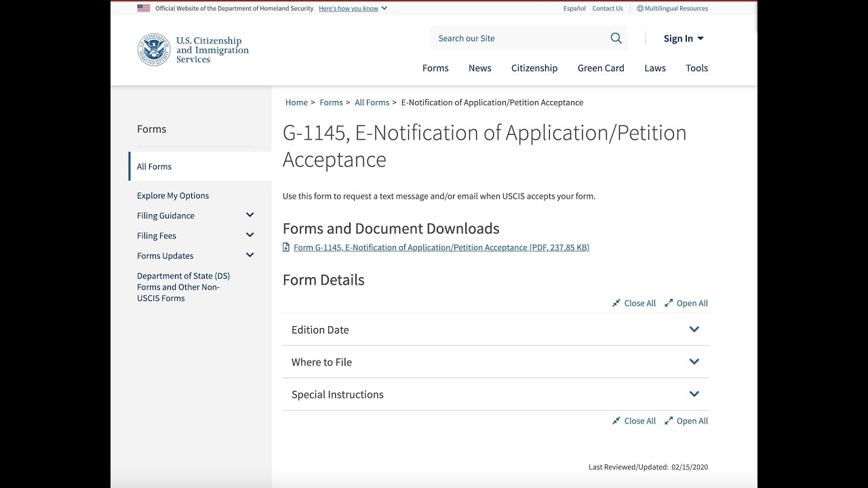This screenshot has height=488, width=868.
Task: Click the globe icon beside Multilingual Resources
Action: pos(640,9)
